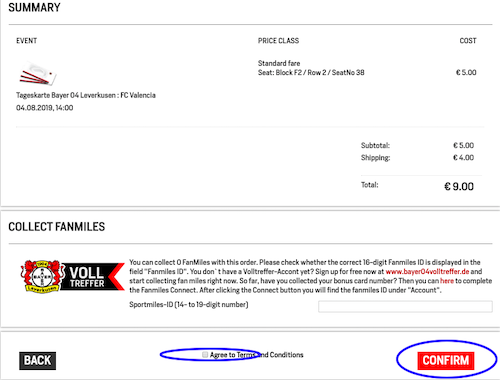
Task: Click the red CONFIRM button
Action: click(x=445, y=361)
